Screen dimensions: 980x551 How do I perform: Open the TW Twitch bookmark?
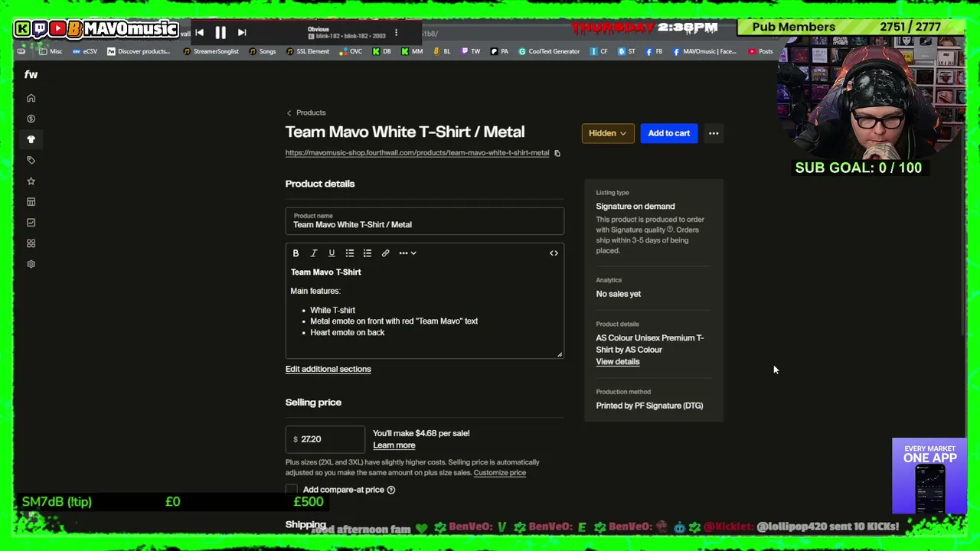(471, 51)
